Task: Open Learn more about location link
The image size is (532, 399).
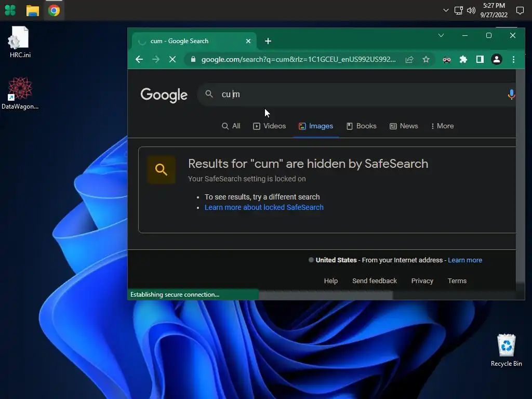Action: click(x=465, y=260)
